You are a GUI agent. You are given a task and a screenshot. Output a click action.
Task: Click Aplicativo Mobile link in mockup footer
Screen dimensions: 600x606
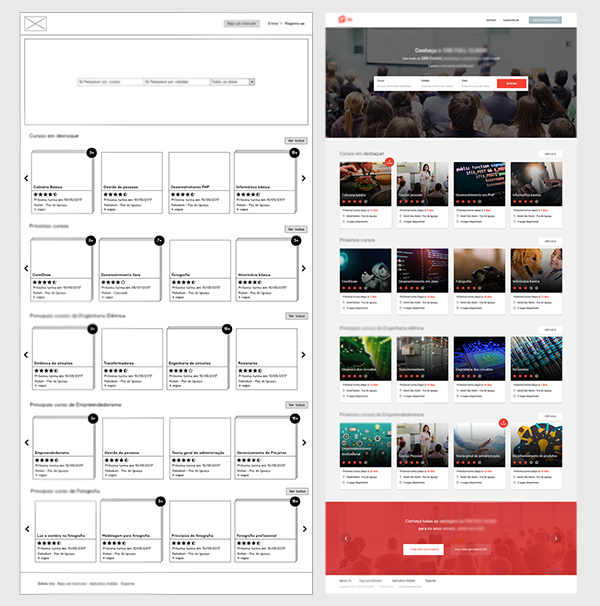[403, 580]
